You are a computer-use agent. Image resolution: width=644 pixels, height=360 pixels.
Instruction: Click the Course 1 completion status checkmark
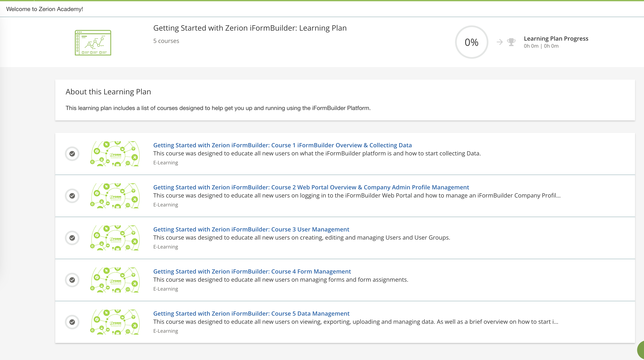coord(72,154)
